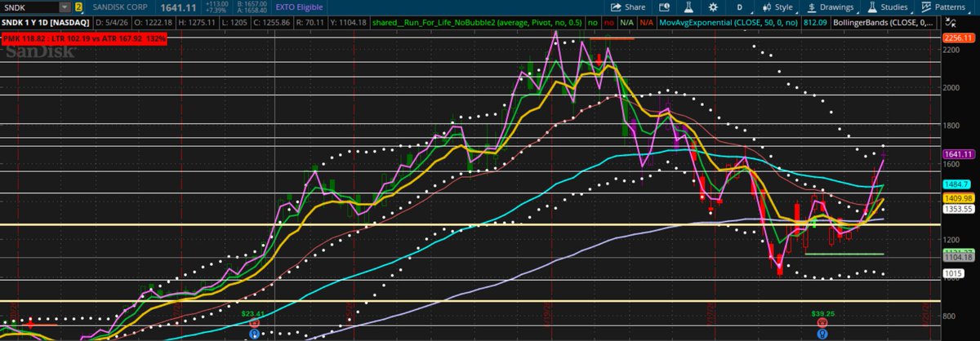Open the Studies menu

pyautogui.click(x=889, y=7)
